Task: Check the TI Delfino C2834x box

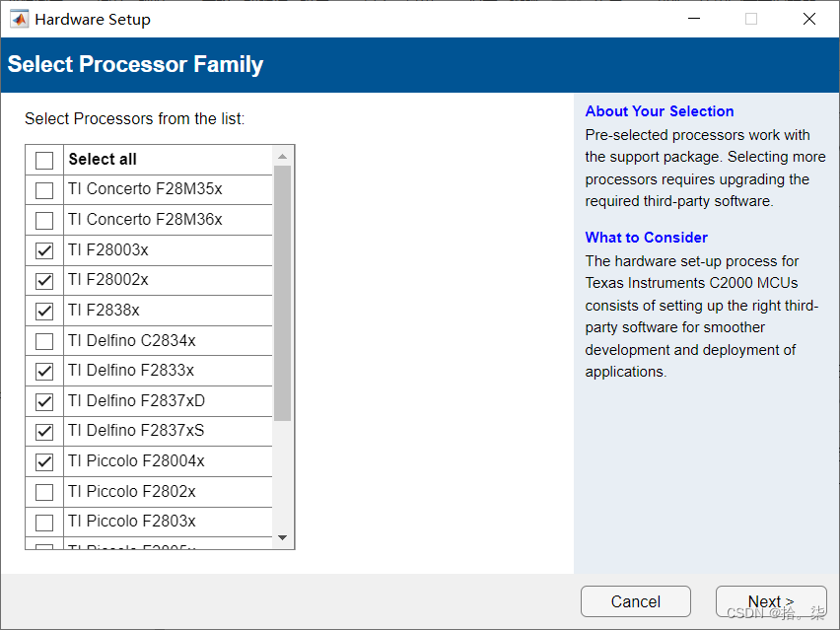Action: [x=44, y=341]
